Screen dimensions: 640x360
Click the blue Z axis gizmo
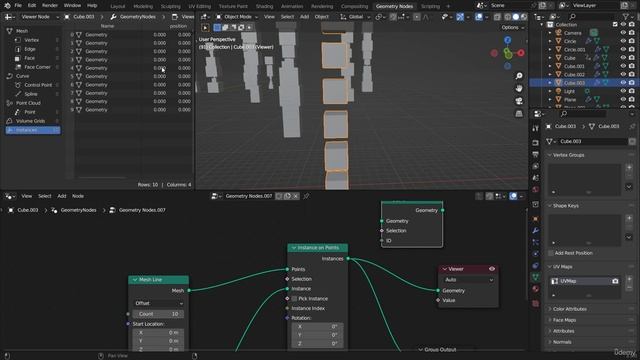[x=507, y=40]
